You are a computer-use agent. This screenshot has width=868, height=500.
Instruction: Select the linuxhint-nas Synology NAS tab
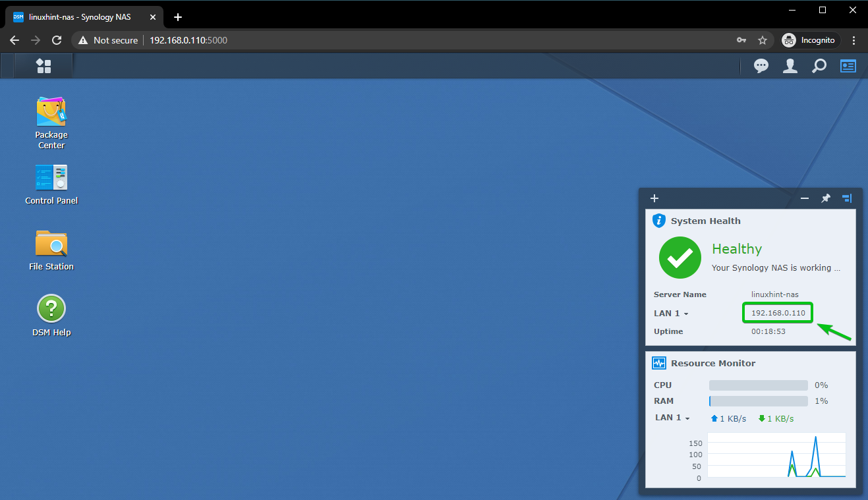tap(80, 17)
